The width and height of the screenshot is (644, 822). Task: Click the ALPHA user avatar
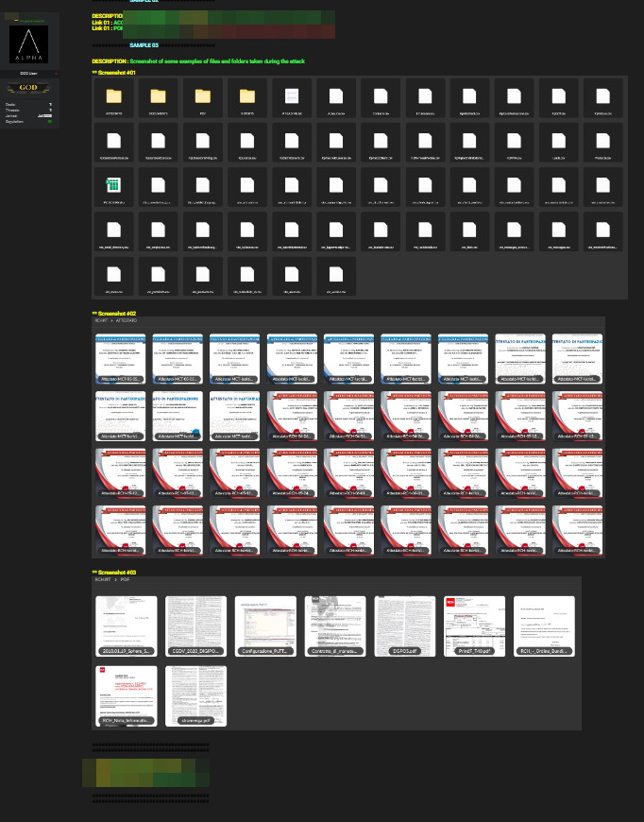pyautogui.click(x=28, y=44)
